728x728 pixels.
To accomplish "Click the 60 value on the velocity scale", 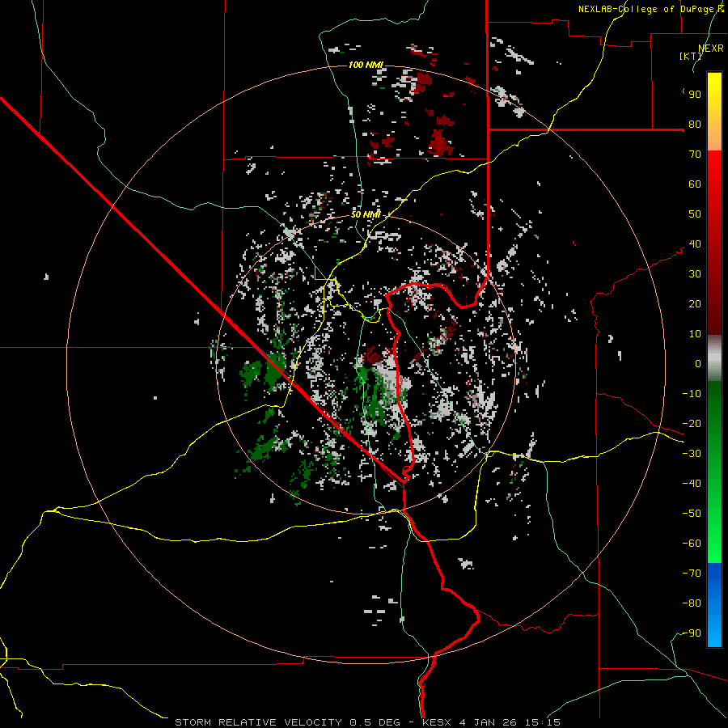I will [x=695, y=184].
